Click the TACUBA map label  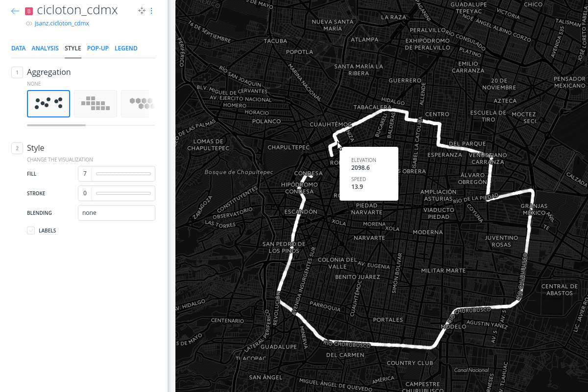[275, 41]
